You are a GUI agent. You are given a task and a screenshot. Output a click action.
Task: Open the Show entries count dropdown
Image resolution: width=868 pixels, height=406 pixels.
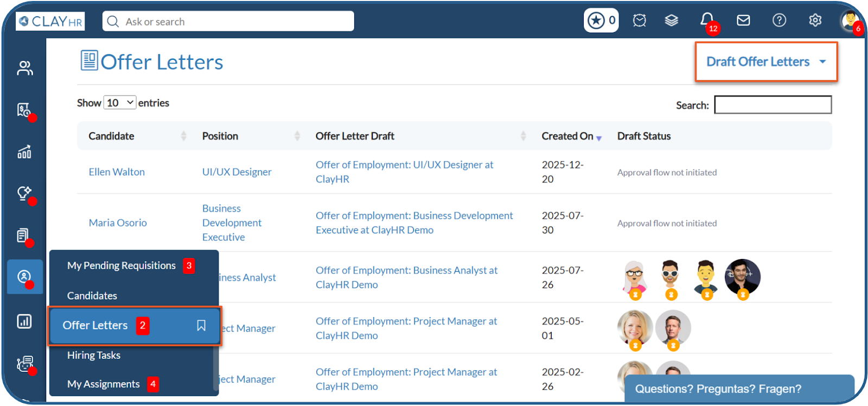120,103
